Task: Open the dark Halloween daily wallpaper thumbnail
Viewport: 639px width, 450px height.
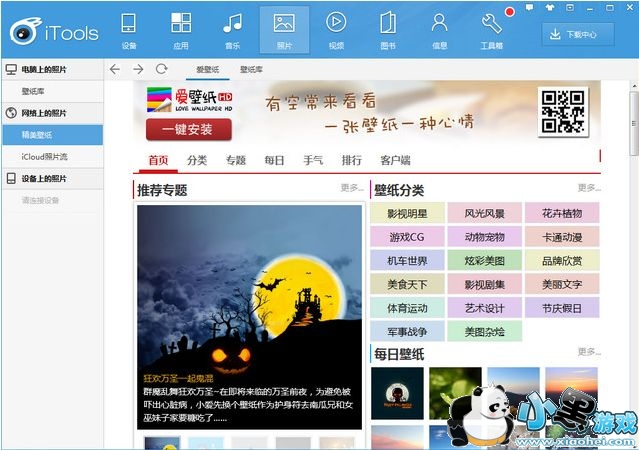Action: [x=397, y=393]
